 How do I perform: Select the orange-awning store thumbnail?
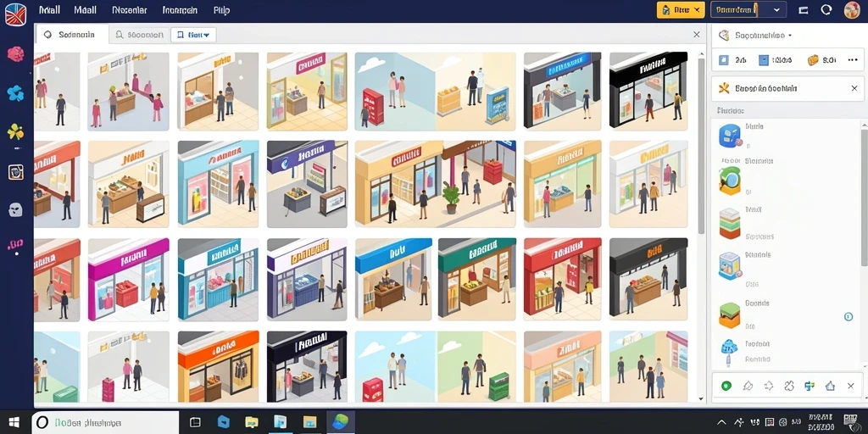(218, 366)
